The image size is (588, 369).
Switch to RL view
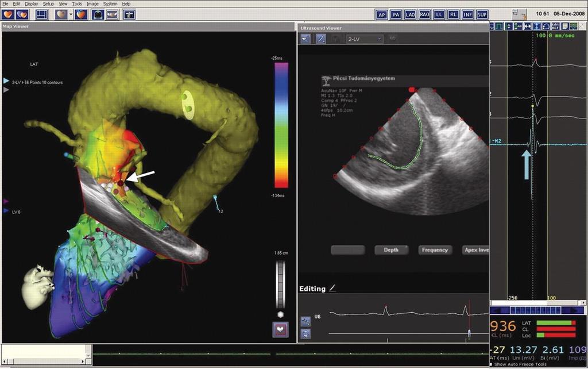click(x=454, y=14)
